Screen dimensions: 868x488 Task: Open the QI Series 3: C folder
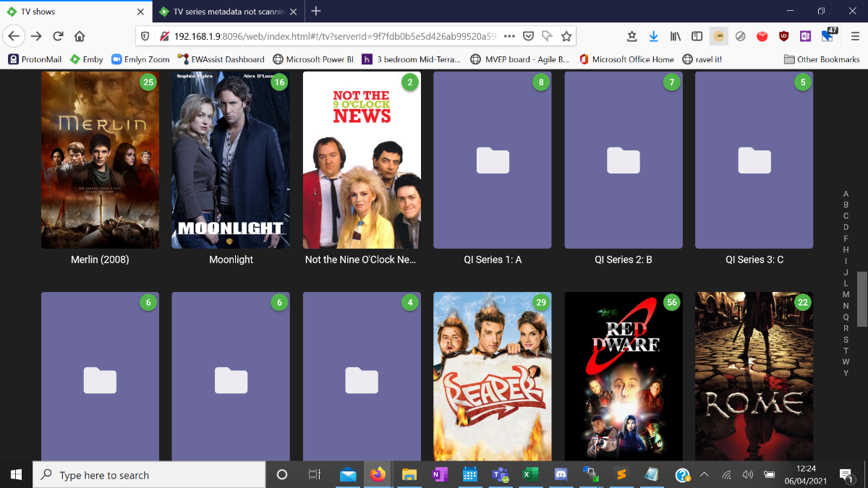click(x=754, y=160)
